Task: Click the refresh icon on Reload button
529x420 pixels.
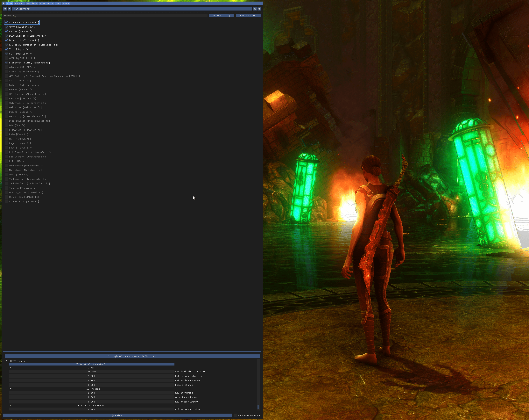Action: click(x=113, y=415)
